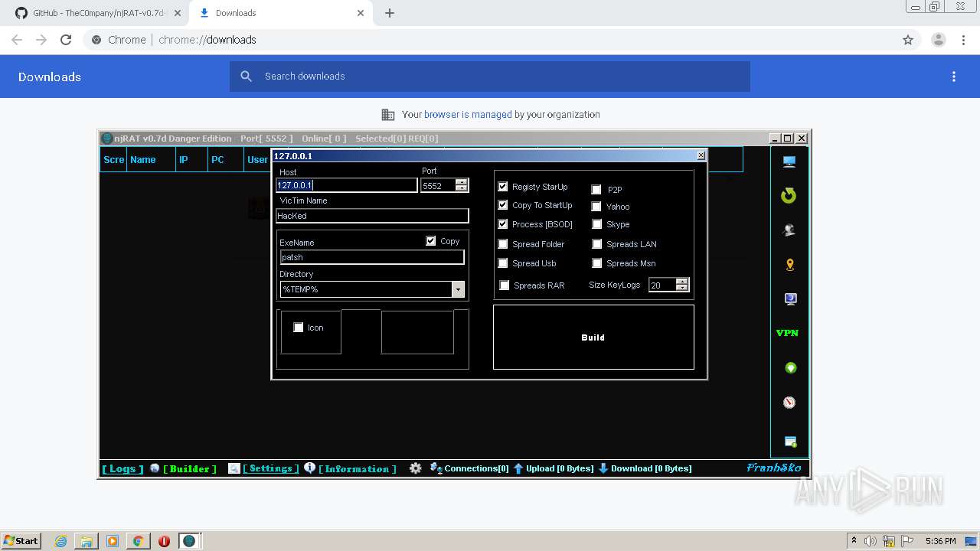Click the njRAT title bar app icon
Screen dimensions: 980x551
click(x=107, y=139)
